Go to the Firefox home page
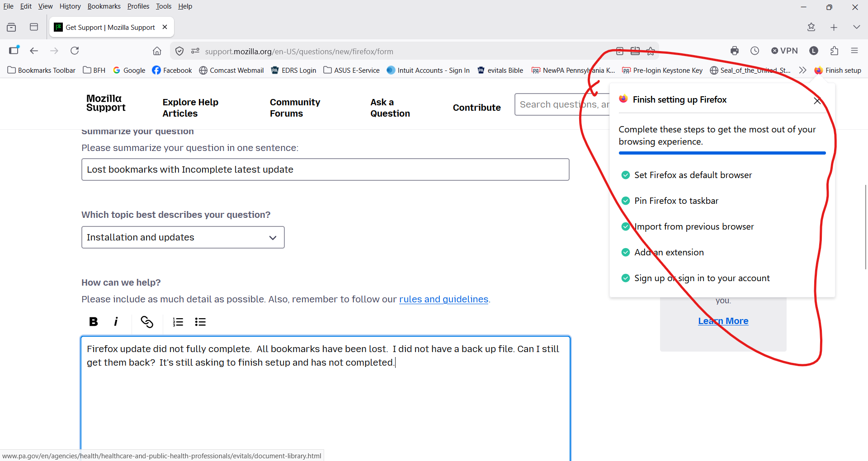 157,51
